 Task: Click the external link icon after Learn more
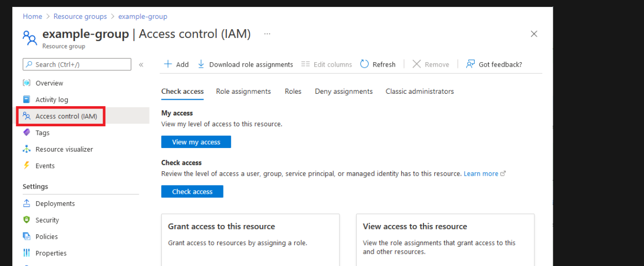coord(503,174)
